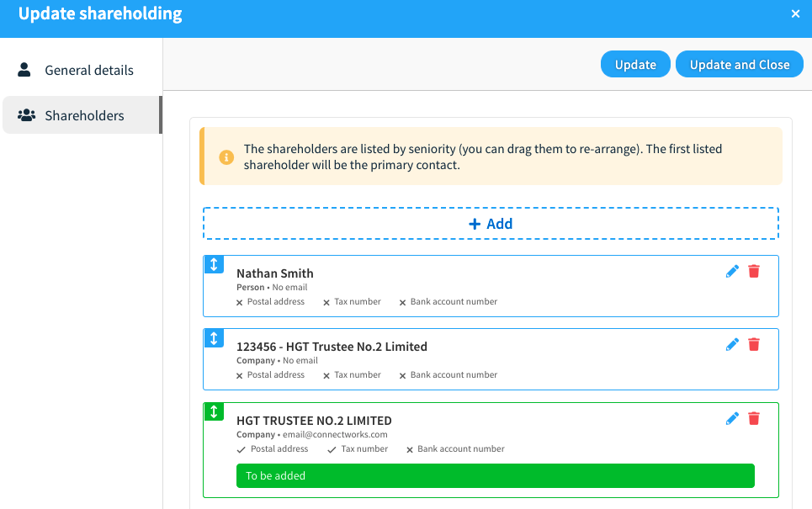Edit the 123456 - HGT Trustee No.2 Limited entry

coord(732,344)
